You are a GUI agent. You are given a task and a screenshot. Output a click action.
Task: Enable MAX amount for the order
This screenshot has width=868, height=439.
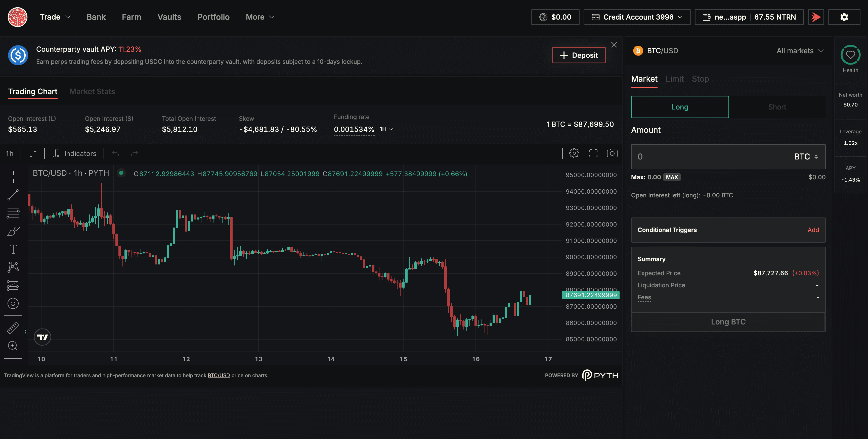click(672, 177)
